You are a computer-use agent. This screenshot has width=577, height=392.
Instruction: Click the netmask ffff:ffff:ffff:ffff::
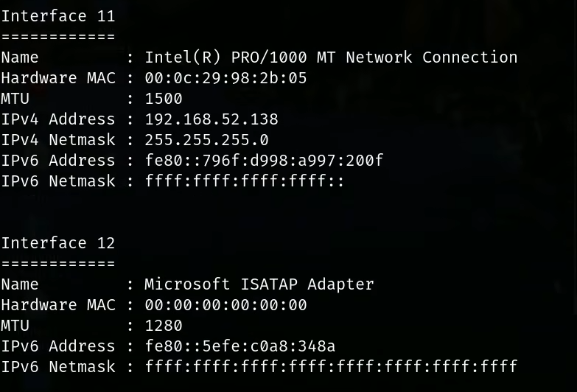[245, 181]
